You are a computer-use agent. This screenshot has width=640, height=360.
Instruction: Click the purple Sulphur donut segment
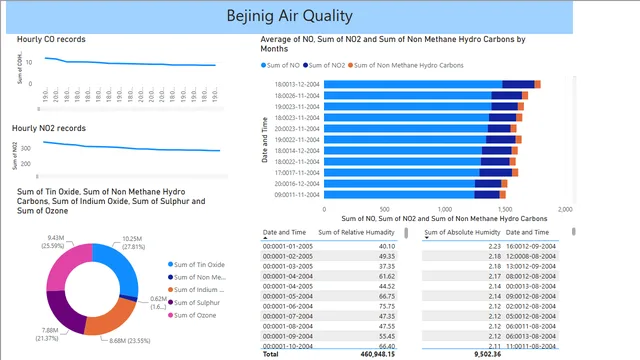(64, 313)
